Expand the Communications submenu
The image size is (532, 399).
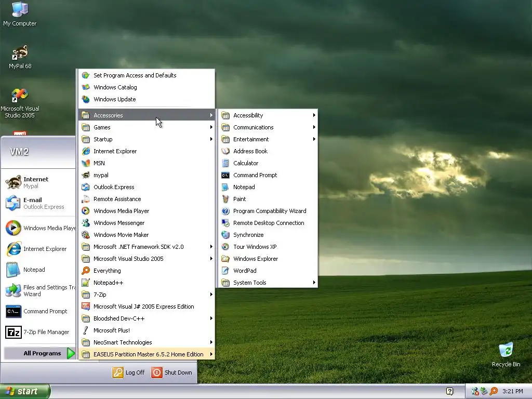(268, 127)
